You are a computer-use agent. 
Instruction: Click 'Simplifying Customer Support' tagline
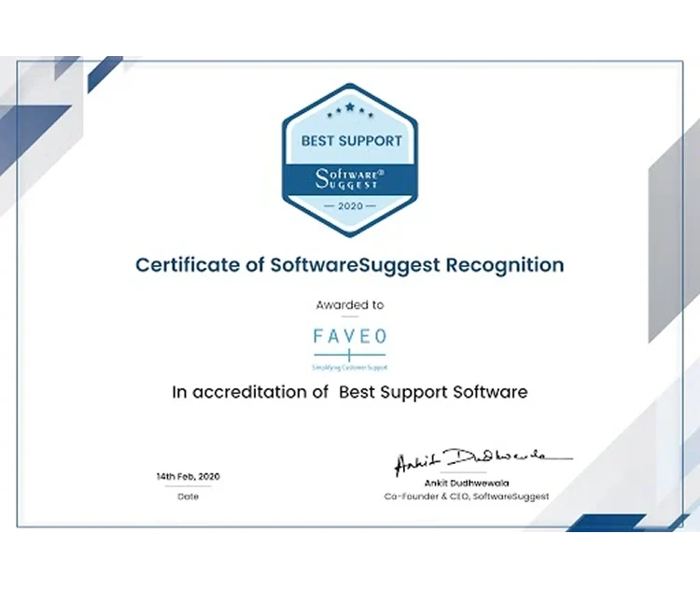point(350,368)
